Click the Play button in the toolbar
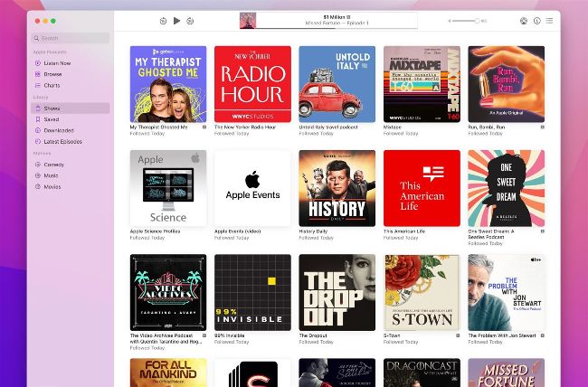 176,20
